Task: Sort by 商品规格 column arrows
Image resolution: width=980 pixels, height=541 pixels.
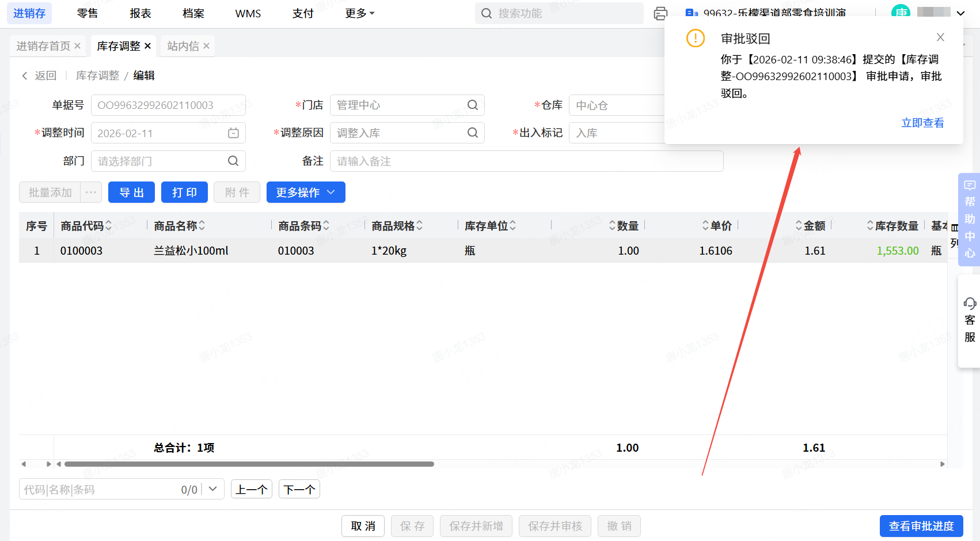Action: coord(419,226)
